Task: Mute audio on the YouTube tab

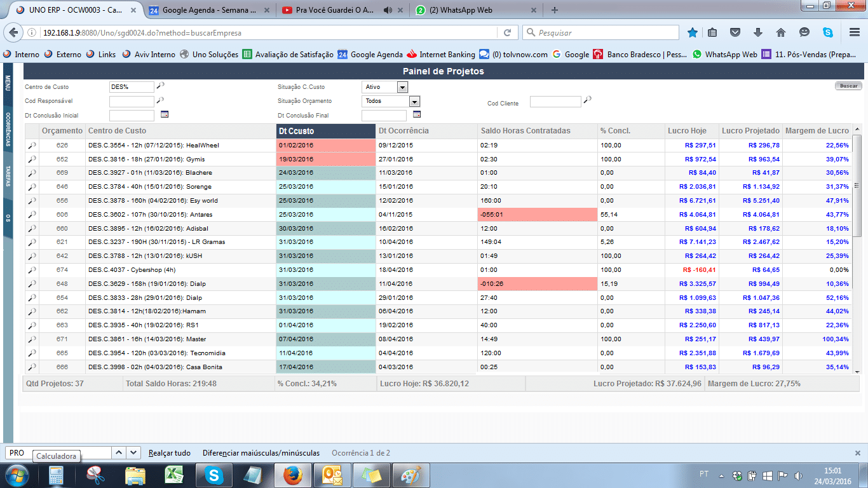Action: pos(388,10)
